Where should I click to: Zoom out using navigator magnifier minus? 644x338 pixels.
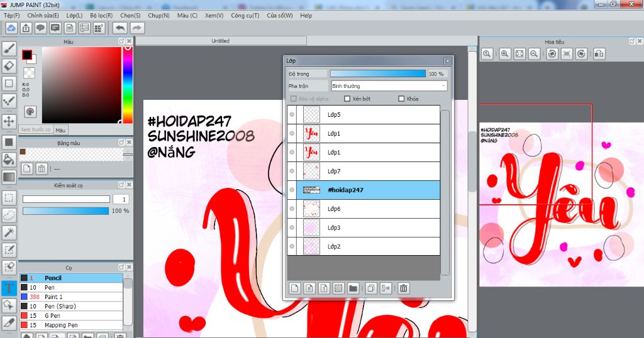click(534, 54)
